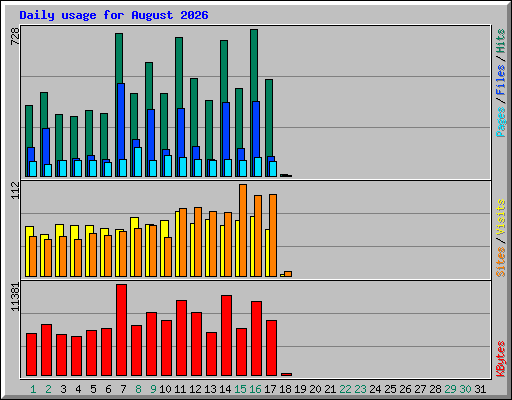
Task: Click the tiny red KBytes bar for day 18
Action: tap(286, 374)
